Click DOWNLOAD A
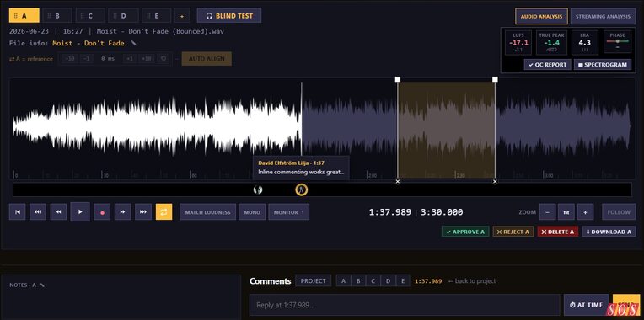The image size is (644, 320). (609, 232)
